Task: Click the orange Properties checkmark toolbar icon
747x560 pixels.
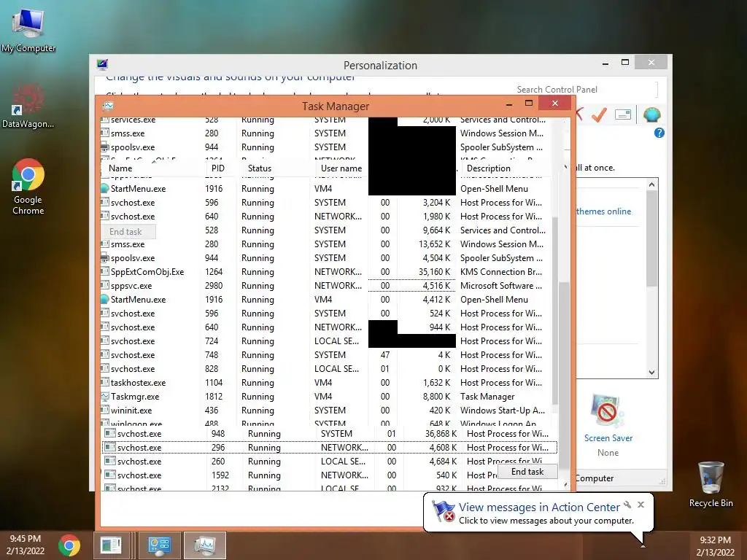Action: [x=599, y=114]
